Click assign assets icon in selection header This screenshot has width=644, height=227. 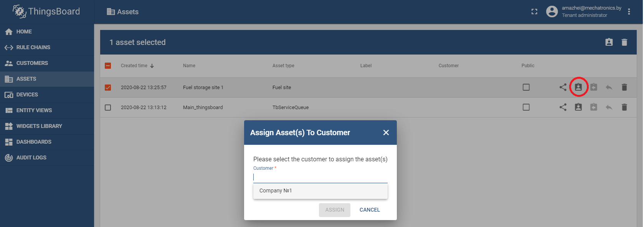(x=609, y=42)
